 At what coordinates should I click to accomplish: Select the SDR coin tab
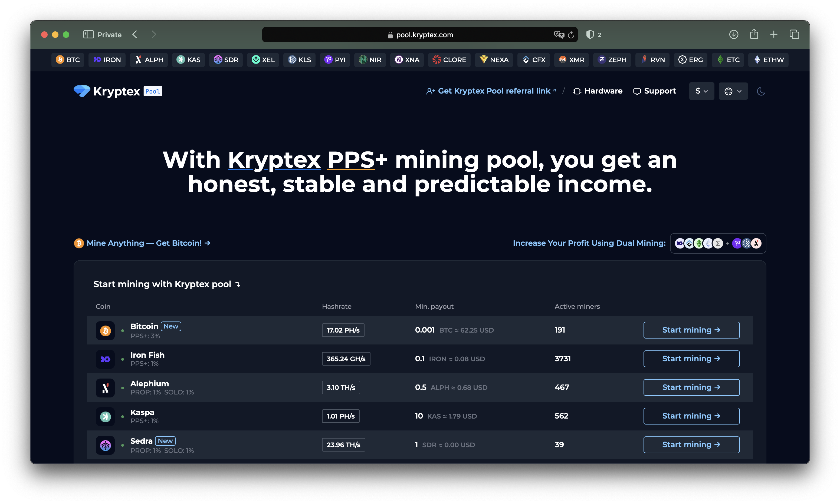pos(226,60)
